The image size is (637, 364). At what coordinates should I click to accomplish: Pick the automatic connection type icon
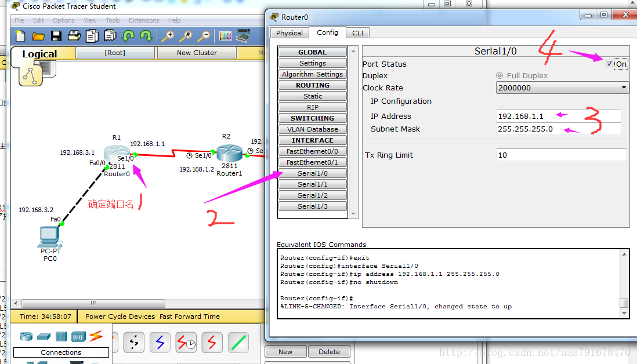133,343
